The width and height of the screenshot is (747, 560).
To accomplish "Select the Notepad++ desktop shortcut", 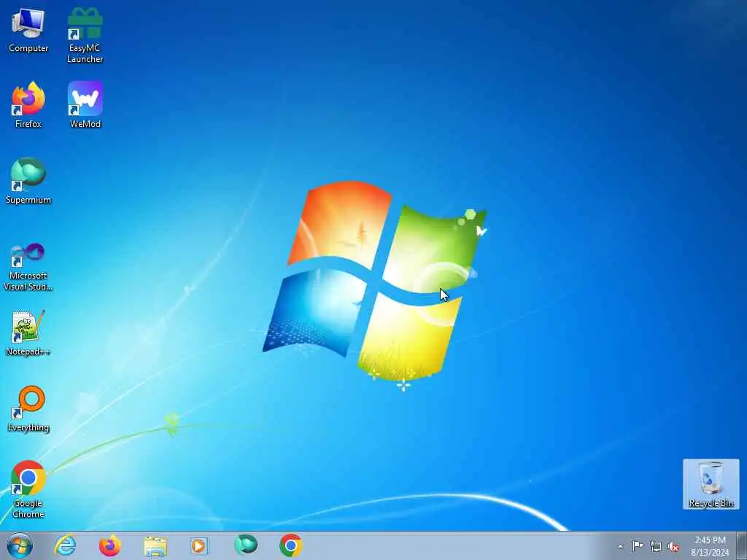I will click(28, 332).
